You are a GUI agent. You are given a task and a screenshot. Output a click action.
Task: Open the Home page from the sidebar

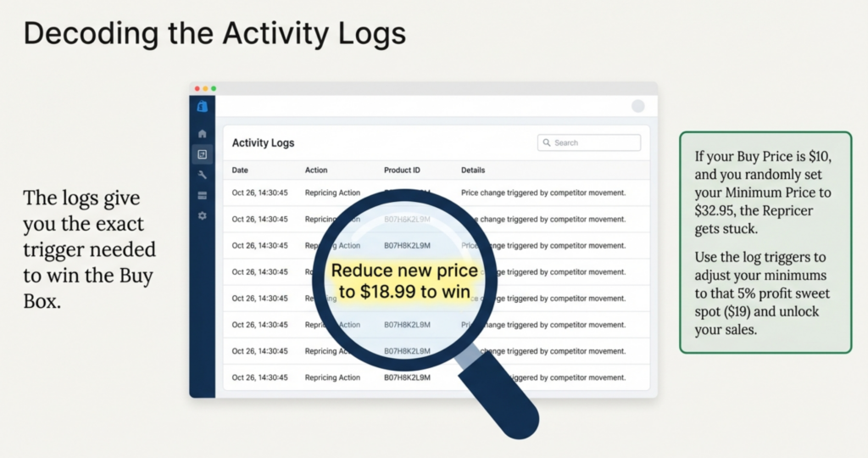click(x=202, y=134)
